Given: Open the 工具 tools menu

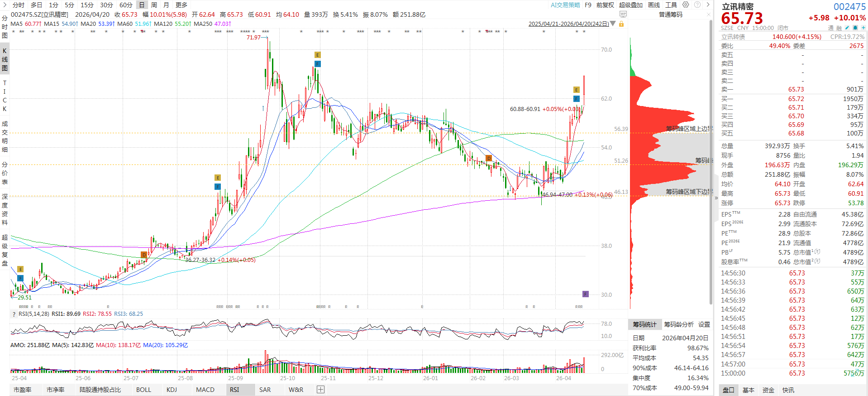Looking at the screenshot, I should coord(671,5).
